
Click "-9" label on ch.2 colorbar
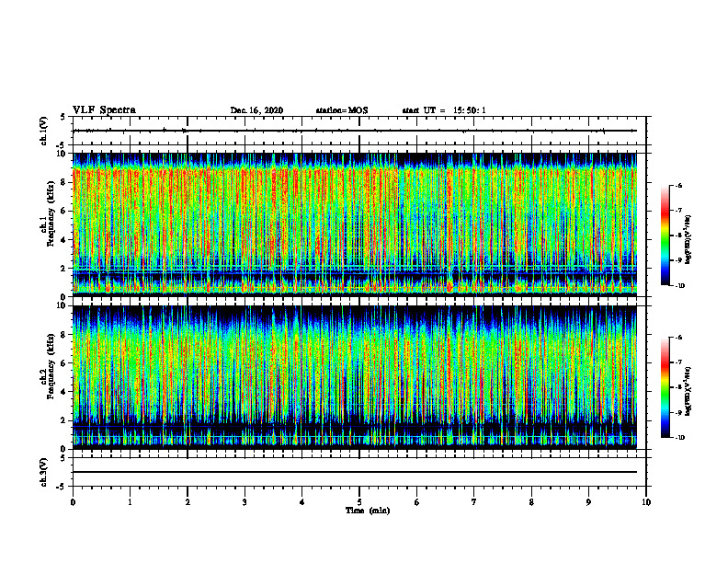tap(678, 412)
